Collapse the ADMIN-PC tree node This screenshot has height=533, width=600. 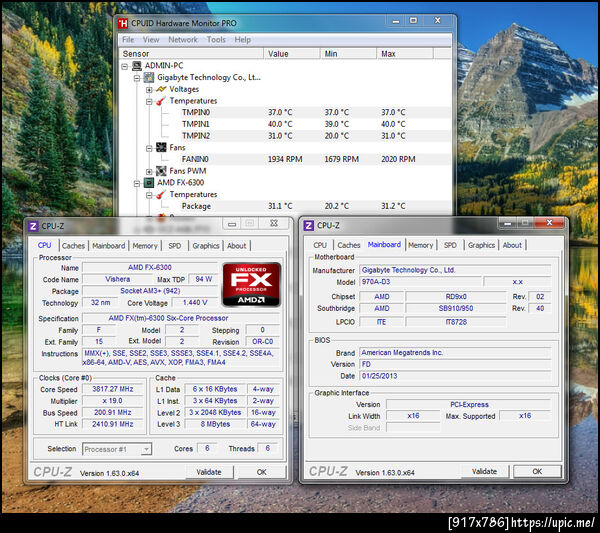[125, 67]
